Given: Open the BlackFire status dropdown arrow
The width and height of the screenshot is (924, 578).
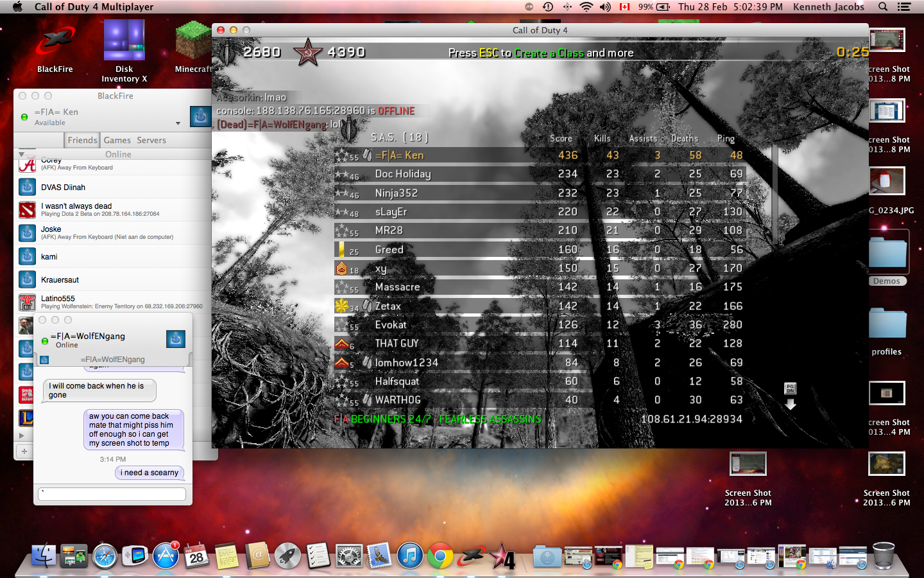Looking at the screenshot, I should pos(178,123).
